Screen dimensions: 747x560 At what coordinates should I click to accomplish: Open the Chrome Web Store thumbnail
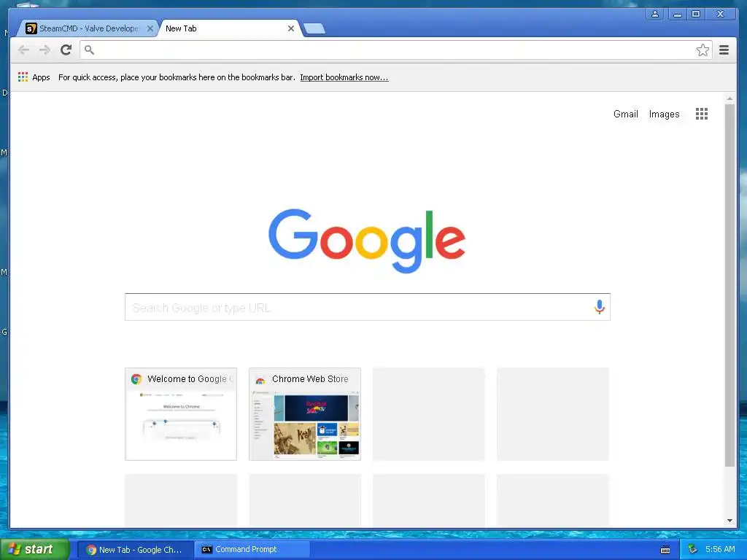click(305, 414)
